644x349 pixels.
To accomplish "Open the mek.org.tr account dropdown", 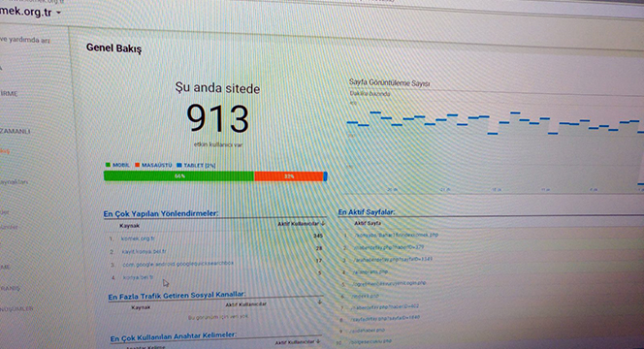I will (59, 13).
